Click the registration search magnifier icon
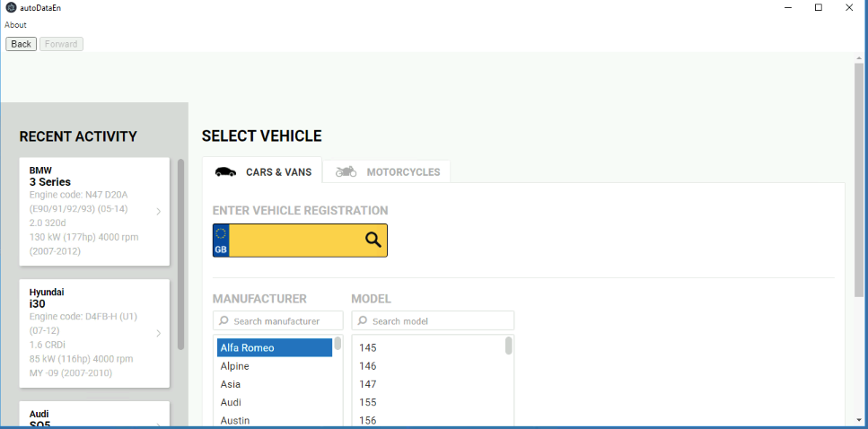The width and height of the screenshot is (868, 429). click(x=373, y=240)
